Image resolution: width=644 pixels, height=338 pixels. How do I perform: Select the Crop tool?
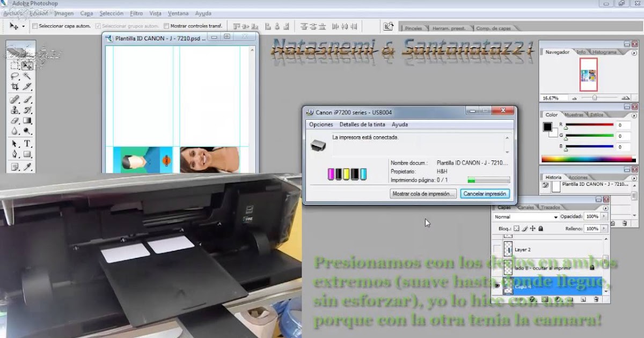coord(15,86)
